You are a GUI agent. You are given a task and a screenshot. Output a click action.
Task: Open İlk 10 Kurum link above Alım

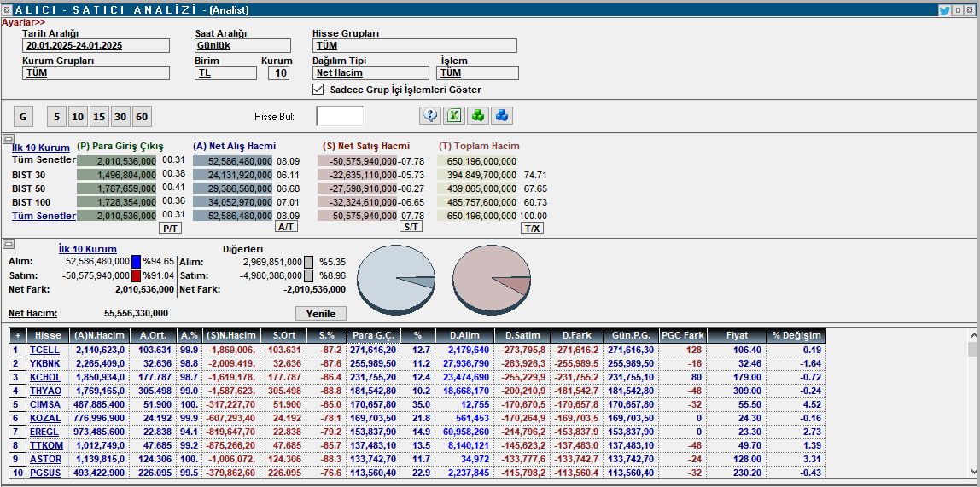point(87,248)
